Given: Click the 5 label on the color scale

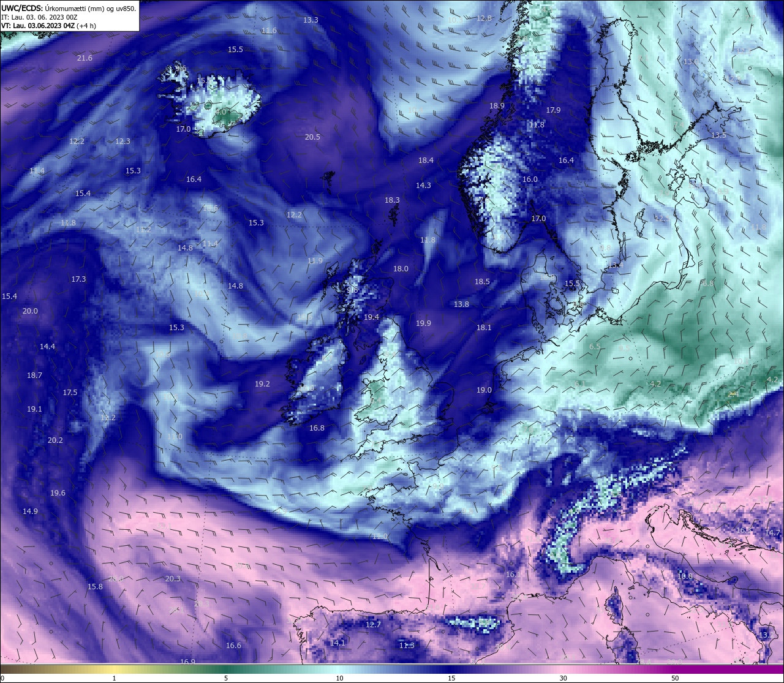Looking at the screenshot, I should pos(226,678).
